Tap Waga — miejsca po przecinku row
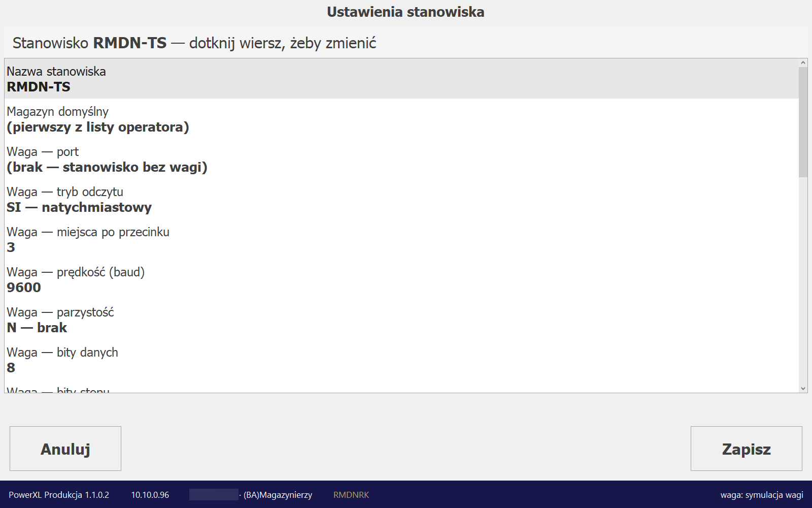The width and height of the screenshot is (812, 508). click(x=401, y=239)
